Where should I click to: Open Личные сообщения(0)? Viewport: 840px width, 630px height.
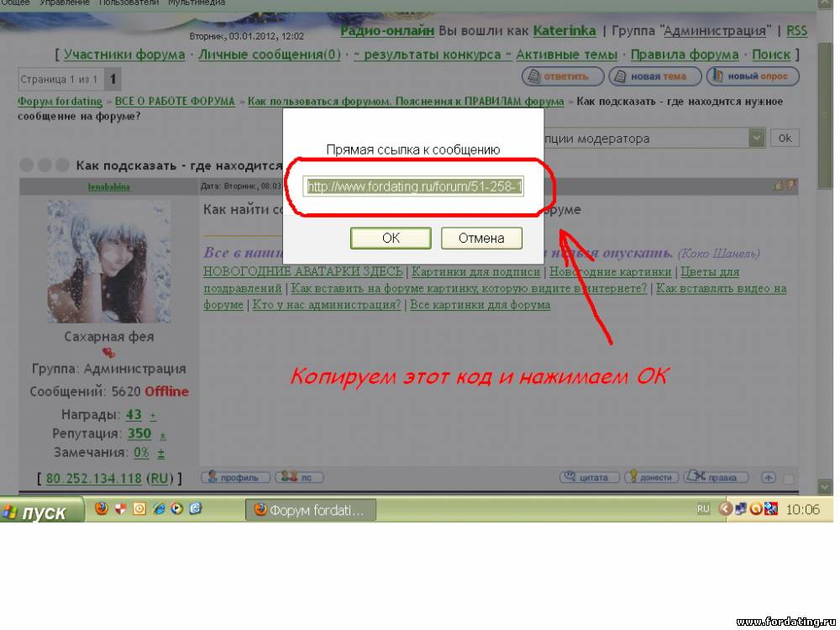tap(270, 55)
